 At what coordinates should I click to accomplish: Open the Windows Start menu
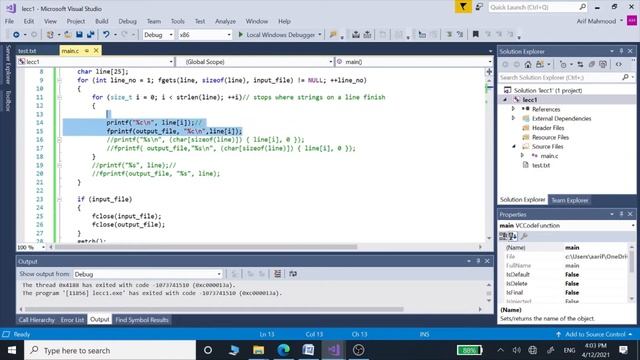[x=12, y=350]
